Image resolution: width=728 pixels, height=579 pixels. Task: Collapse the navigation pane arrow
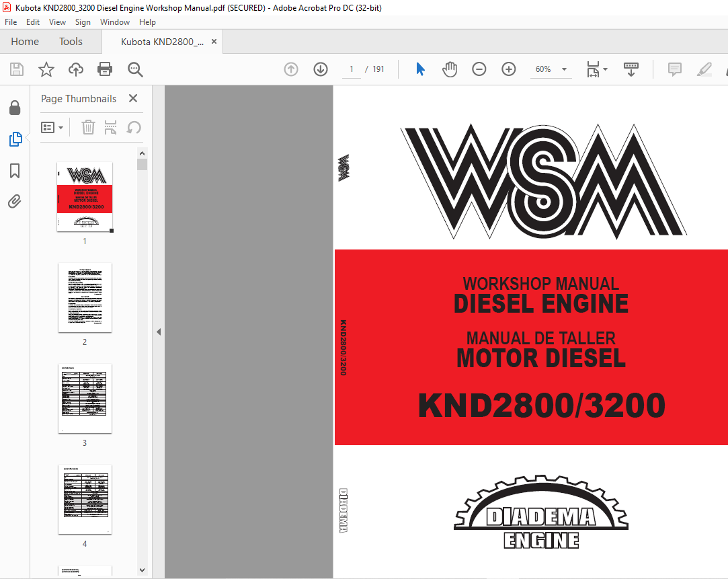point(159,332)
